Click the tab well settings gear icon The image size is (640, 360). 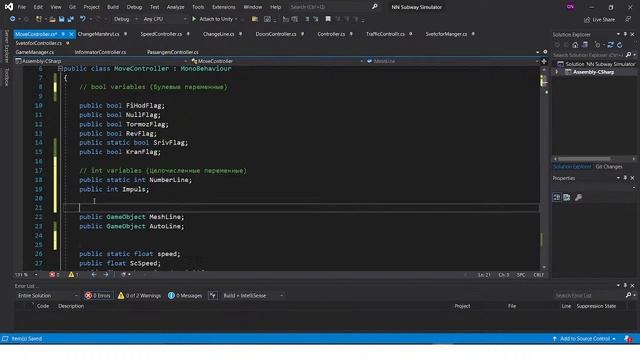(545, 52)
